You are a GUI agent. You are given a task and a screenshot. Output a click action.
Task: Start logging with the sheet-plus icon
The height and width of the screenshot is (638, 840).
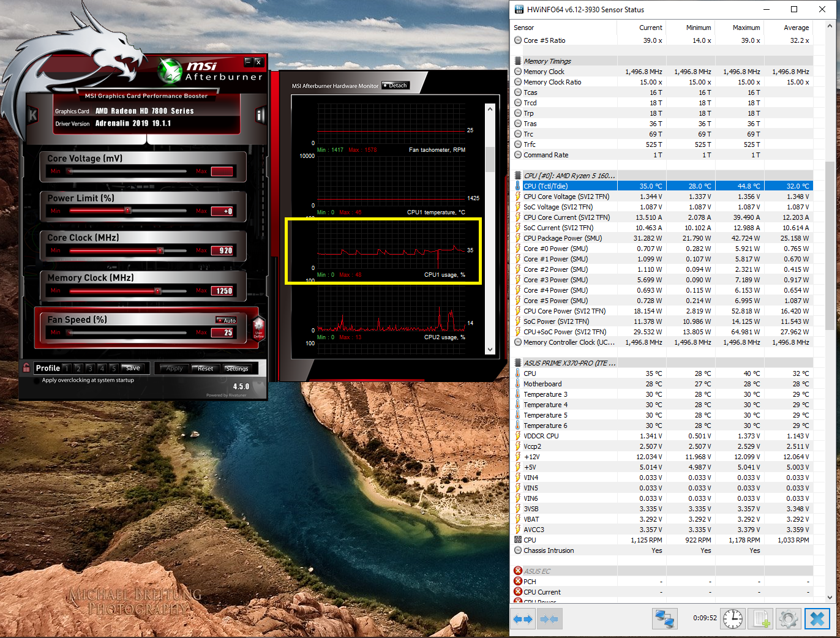(x=761, y=618)
